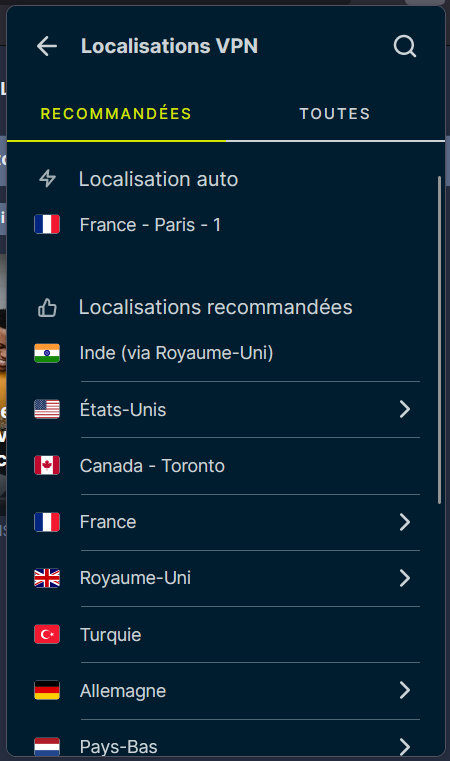Click the back arrow icon
This screenshot has height=761, width=450.
47,47
